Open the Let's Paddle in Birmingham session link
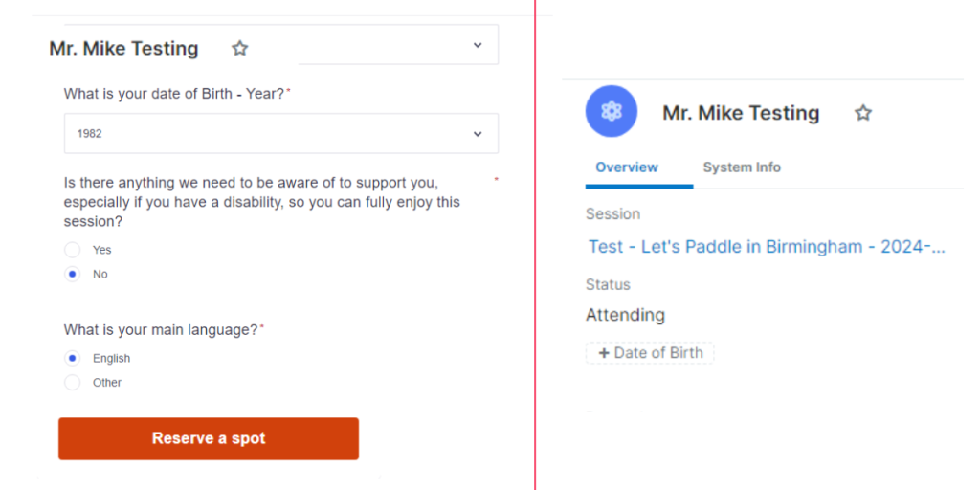Image resolution: width=980 pixels, height=490 pixels. 767,247
